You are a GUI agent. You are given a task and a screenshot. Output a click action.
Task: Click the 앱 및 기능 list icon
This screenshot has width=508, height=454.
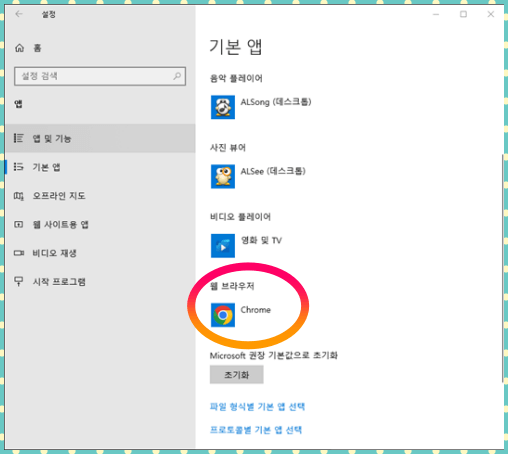click(19, 138)
